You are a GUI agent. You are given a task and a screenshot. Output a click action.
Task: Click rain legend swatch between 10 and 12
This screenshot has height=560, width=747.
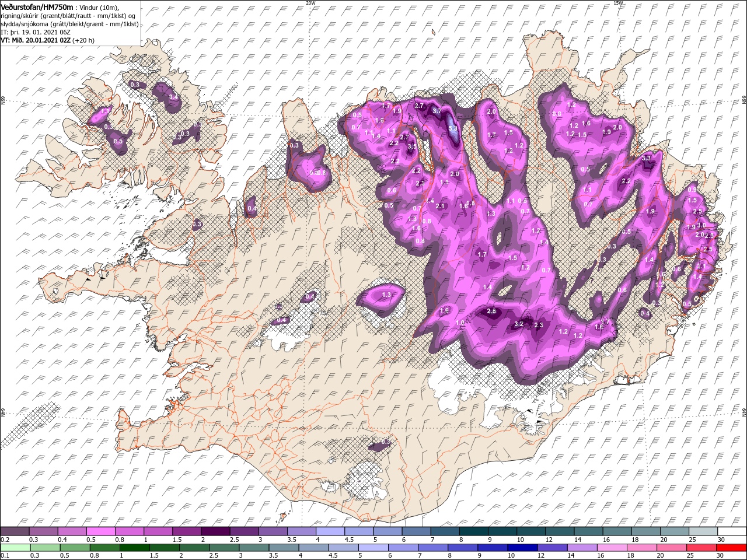[522, 548]
